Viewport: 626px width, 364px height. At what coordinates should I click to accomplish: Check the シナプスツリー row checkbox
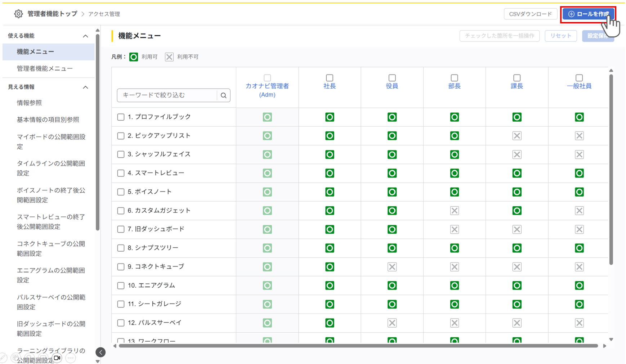pos(121,248)
